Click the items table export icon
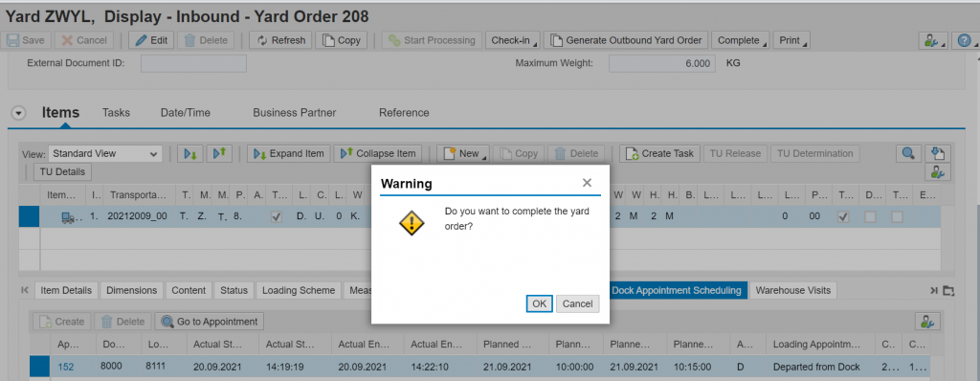980x381 pixels. 938,153
